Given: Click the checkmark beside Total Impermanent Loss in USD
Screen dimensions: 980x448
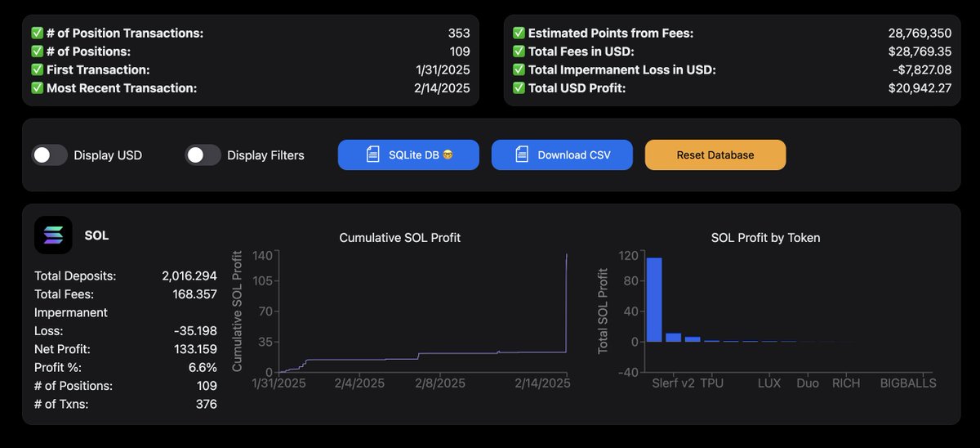Looking at the screenshot, I should [x=519, y=70].
